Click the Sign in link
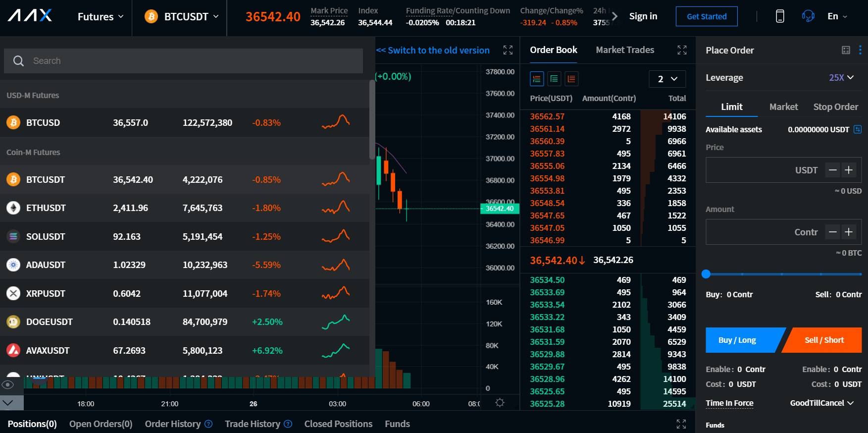 click(x=643, y=16)
